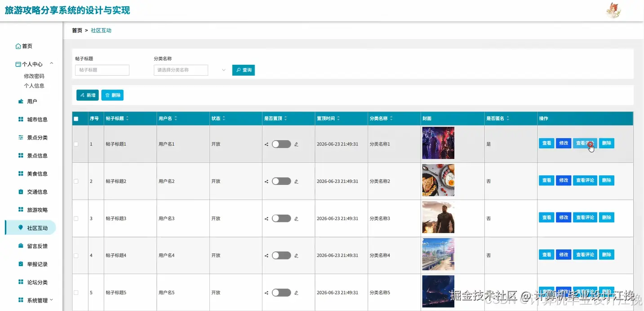The width and height of the screenshot is (644, 311).
Task: Click the 删除 button above the table
Action: (112, 95)
